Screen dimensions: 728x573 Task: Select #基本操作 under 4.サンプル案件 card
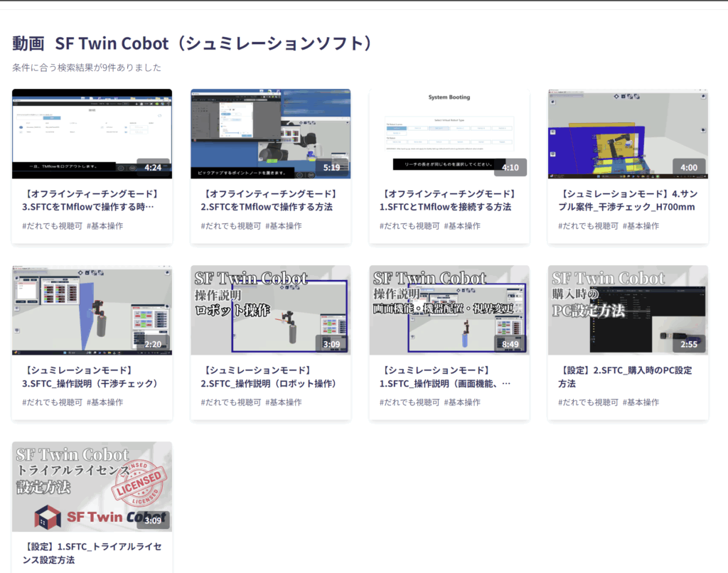[641, 226]
